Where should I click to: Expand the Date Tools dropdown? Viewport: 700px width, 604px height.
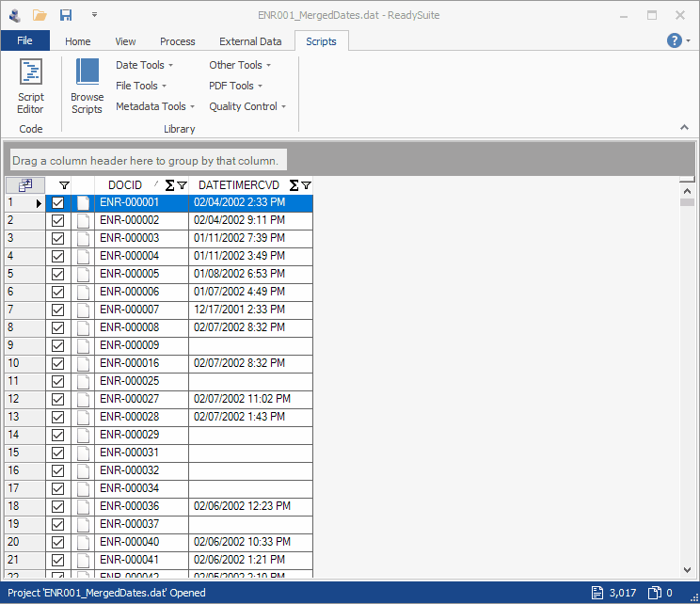(144, 65)
